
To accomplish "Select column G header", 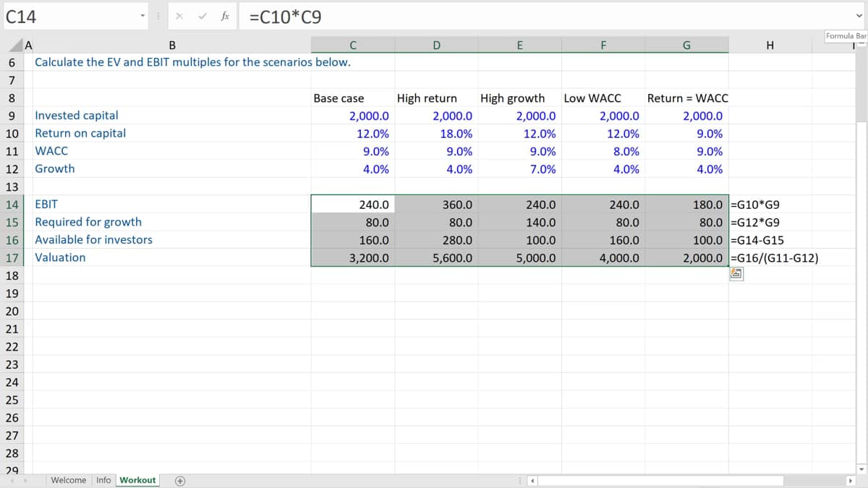I will (686, 46).
